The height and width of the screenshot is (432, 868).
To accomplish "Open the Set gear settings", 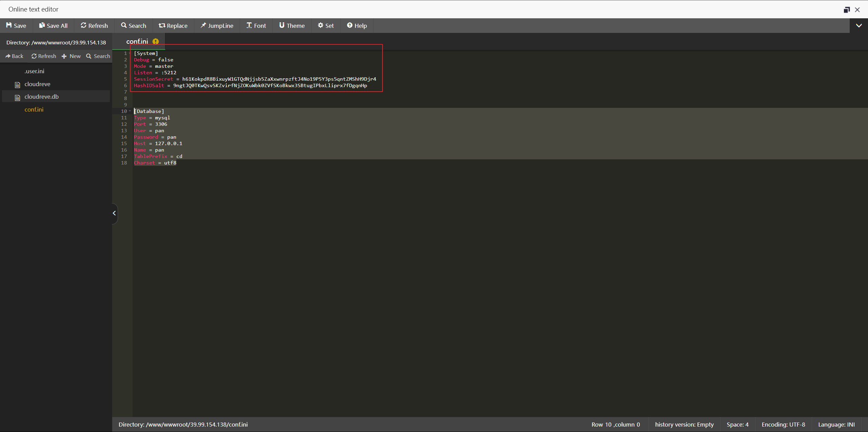I will (325, 26).
